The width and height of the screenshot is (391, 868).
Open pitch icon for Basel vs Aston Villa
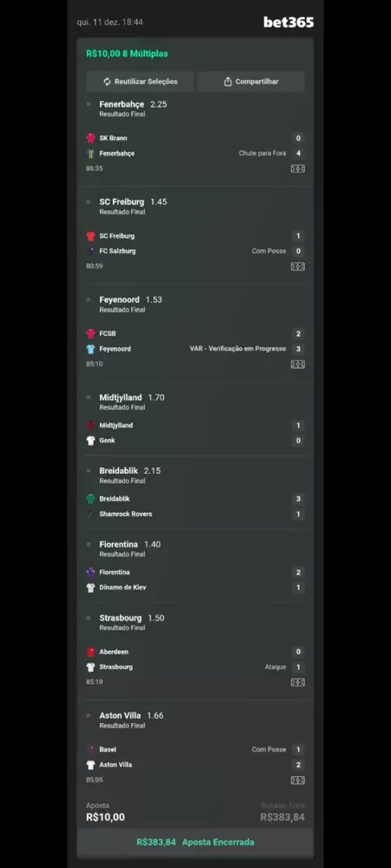pyautogui.click(x=298, y=781)
